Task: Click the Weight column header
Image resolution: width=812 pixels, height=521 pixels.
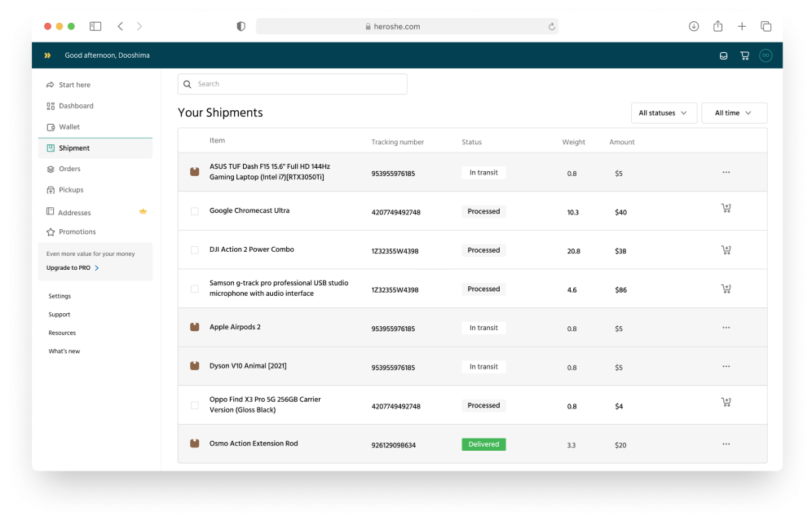Action: point(574,142)
